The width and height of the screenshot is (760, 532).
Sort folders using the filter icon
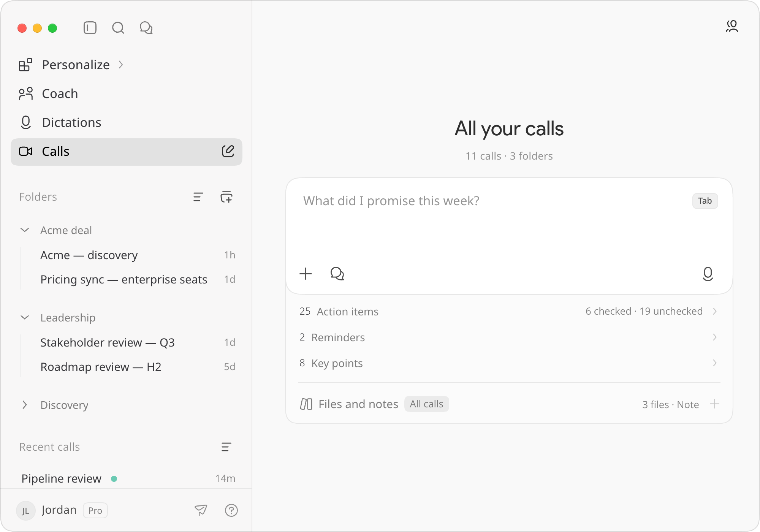[198, 197]
